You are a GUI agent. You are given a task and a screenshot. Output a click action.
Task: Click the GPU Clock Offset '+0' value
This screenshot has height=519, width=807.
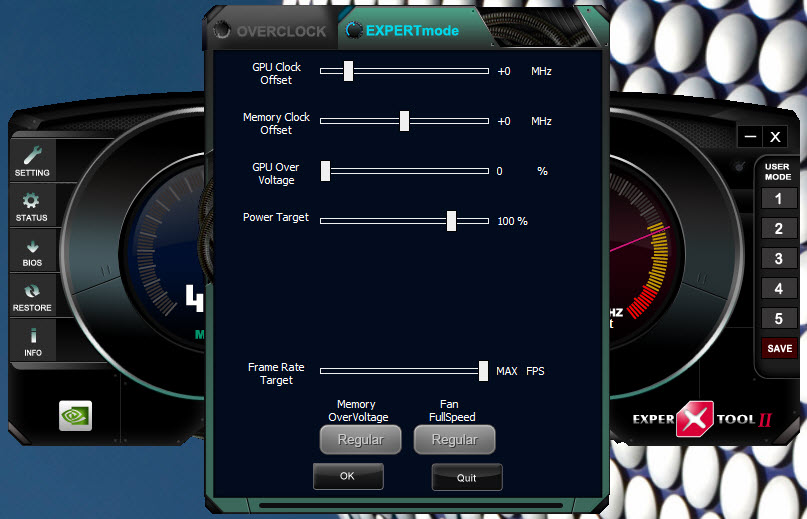(504, 72)
